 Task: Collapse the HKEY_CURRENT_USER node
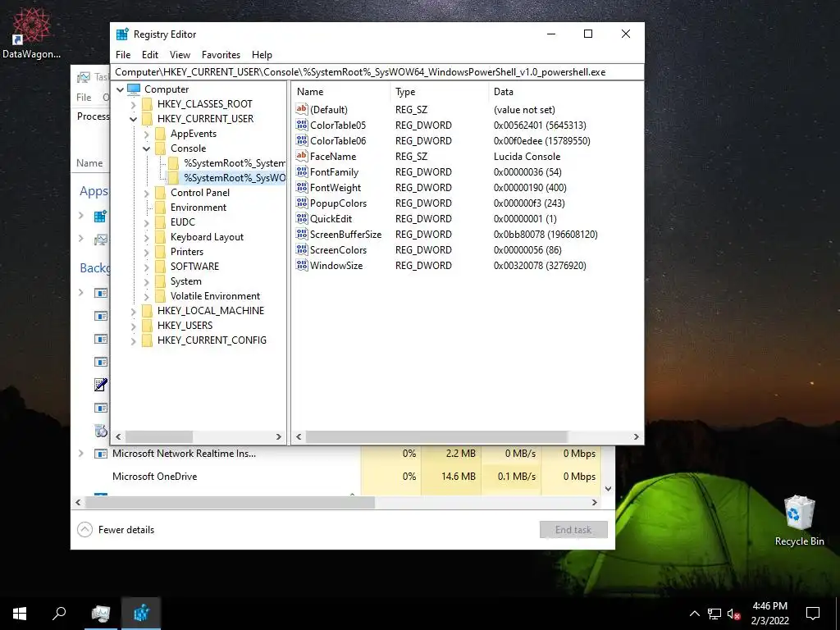pyautogui.click(x=134, y=119)
